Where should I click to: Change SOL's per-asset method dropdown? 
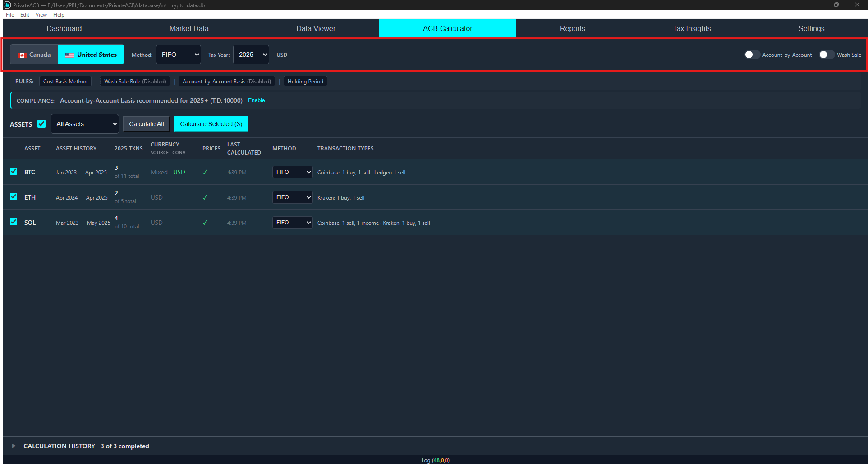tap(292, 222)
